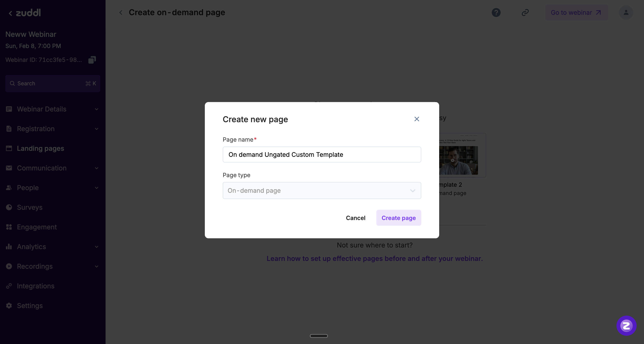This screenshot has height=344, width=644.
Task: Cancel the new page dialog
Action: point(356,218)
